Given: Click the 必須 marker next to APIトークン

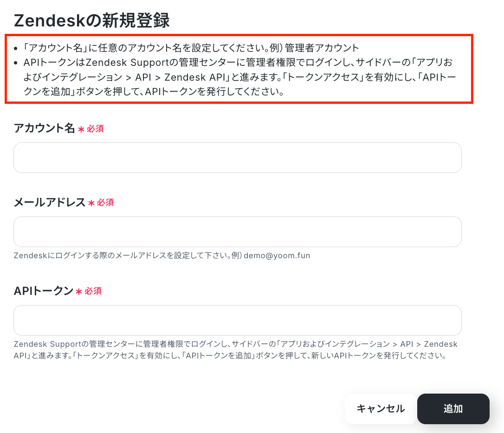Looking at the screenshot, I should point(93,291).
